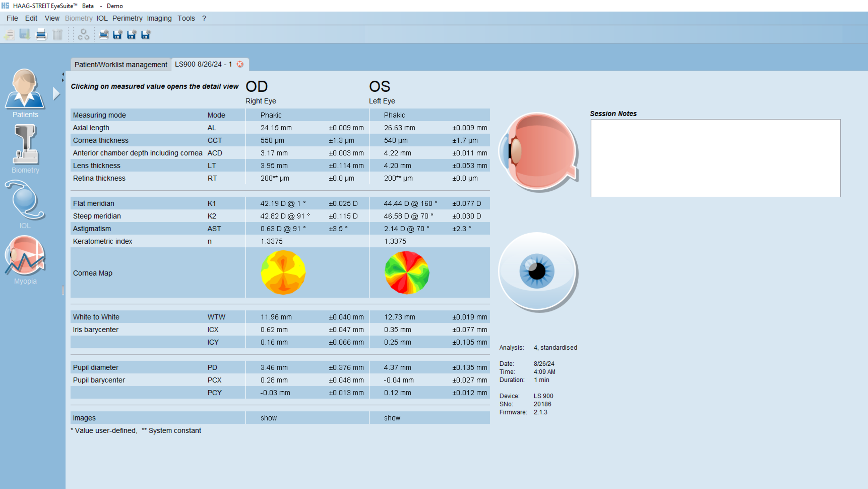Click the middle save-with-settings icon

[x=132, y=34]
